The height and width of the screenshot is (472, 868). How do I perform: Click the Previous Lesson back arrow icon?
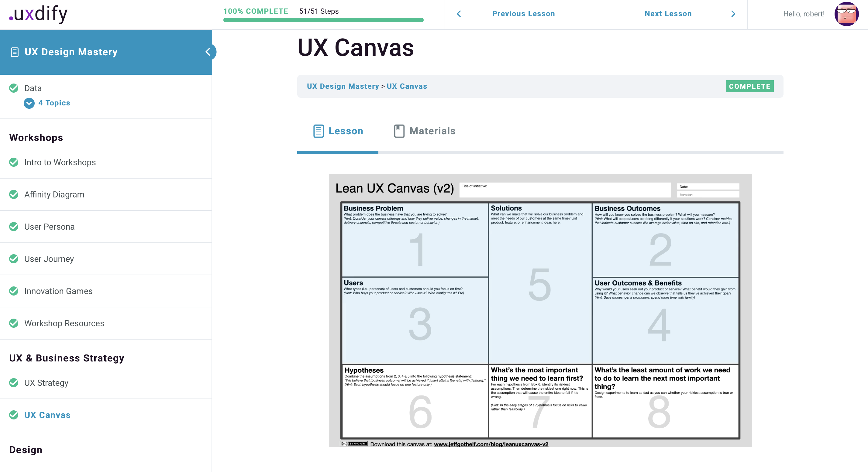point(459,14)
